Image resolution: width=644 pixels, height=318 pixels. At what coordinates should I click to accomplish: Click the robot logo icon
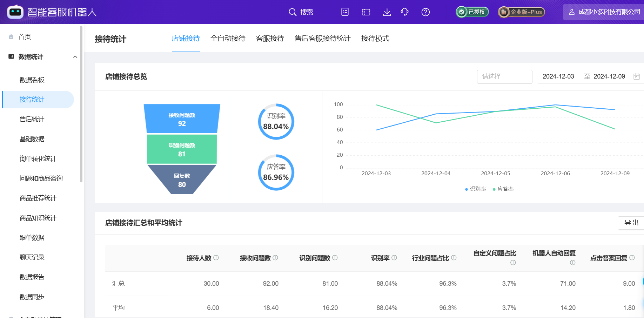tap(15, 12)
